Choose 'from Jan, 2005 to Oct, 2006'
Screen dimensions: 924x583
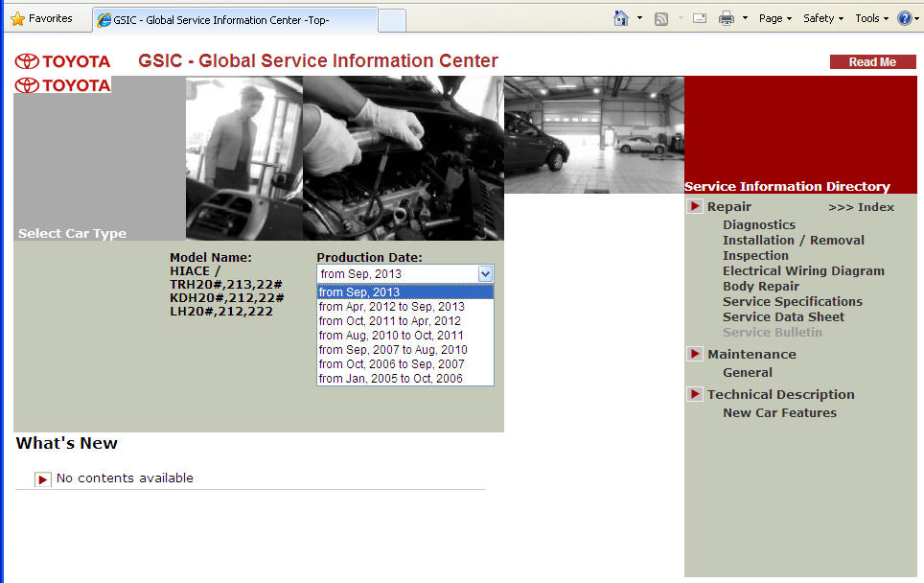tap(404, 379)
